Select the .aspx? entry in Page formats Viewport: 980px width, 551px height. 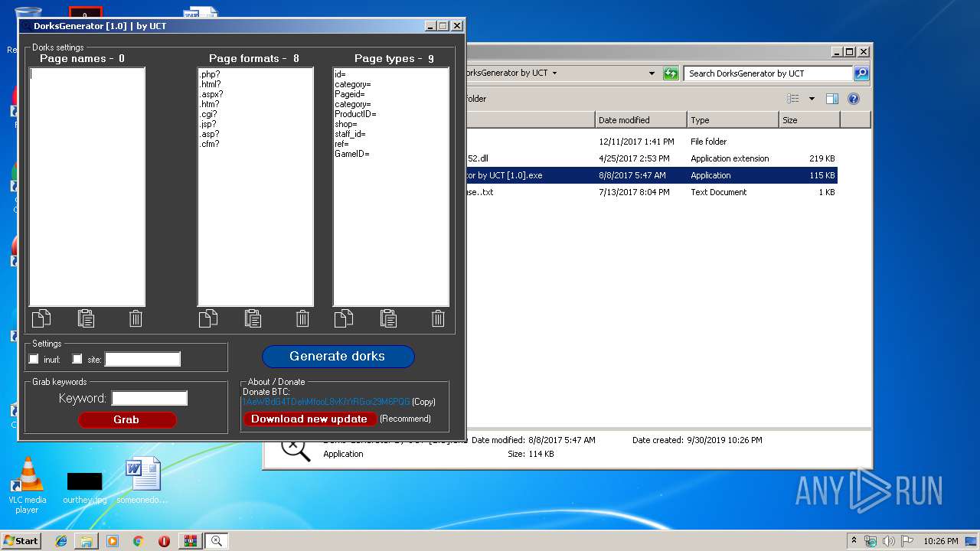point(211,94)
